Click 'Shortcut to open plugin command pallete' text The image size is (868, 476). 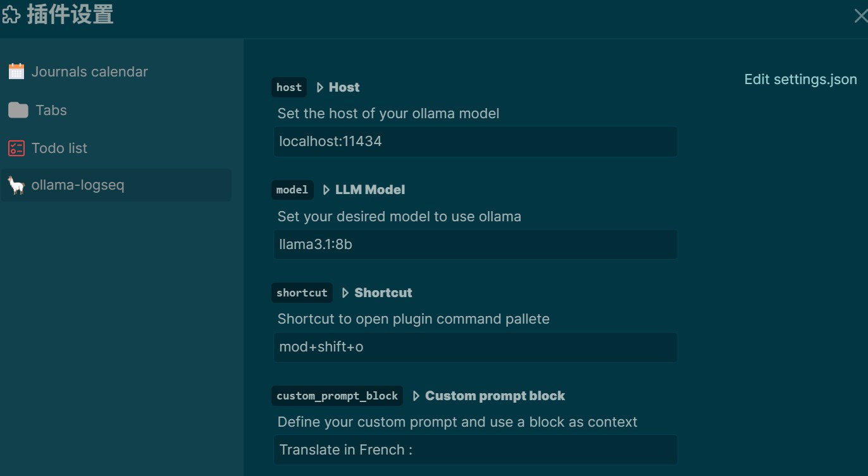pos(414,319)
